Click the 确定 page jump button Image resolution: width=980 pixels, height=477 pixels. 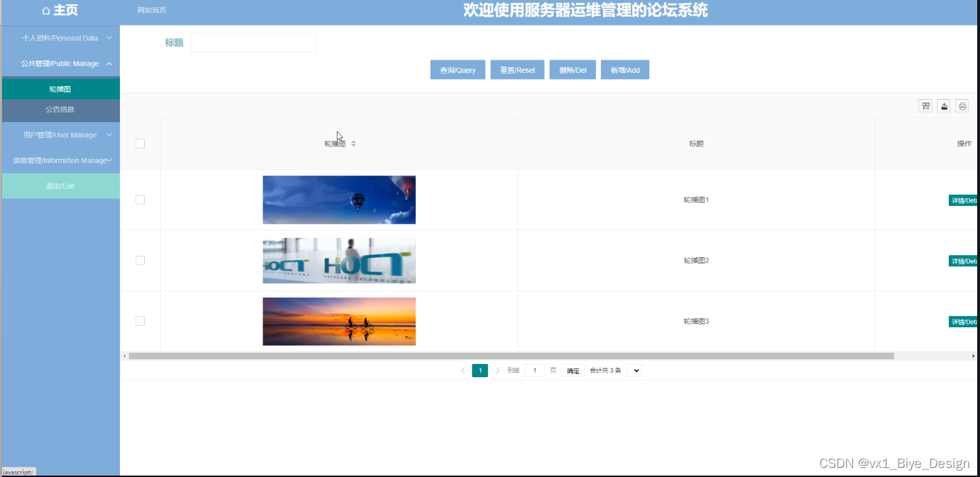573,371
